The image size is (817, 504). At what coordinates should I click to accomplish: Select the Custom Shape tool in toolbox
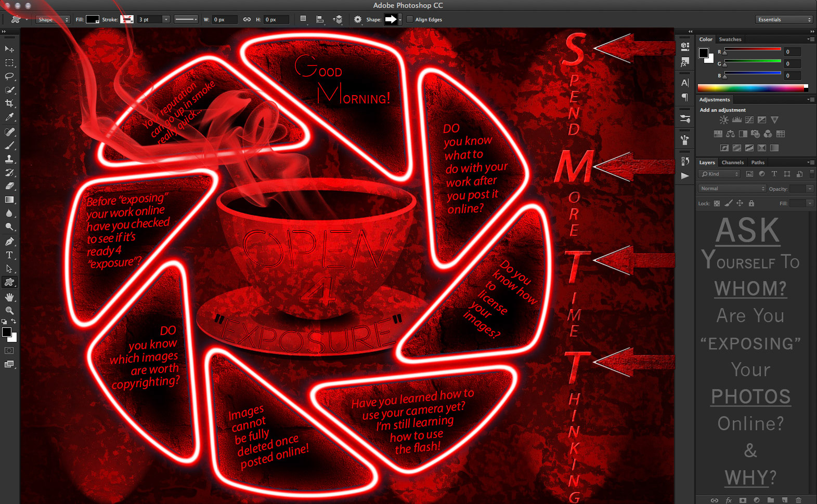click(9, 282)
